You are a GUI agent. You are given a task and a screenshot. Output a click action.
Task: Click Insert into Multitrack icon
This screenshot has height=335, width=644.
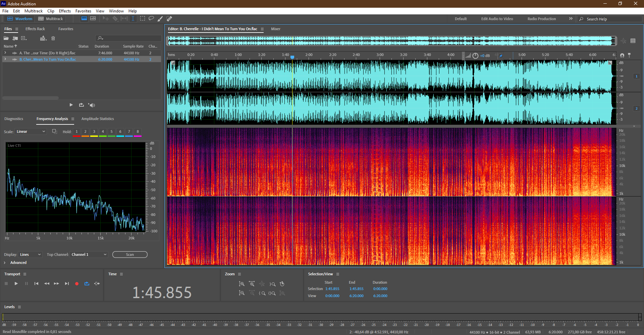43,38
